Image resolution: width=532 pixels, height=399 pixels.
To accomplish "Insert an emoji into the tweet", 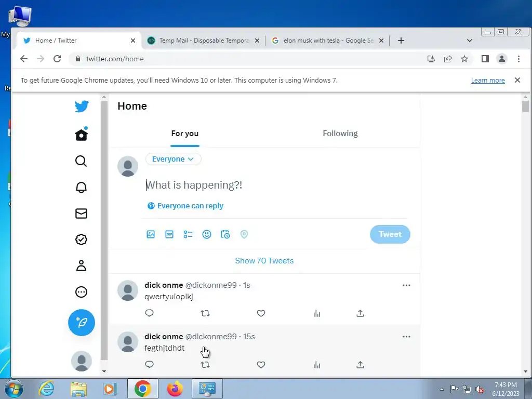I will [207, 234].
